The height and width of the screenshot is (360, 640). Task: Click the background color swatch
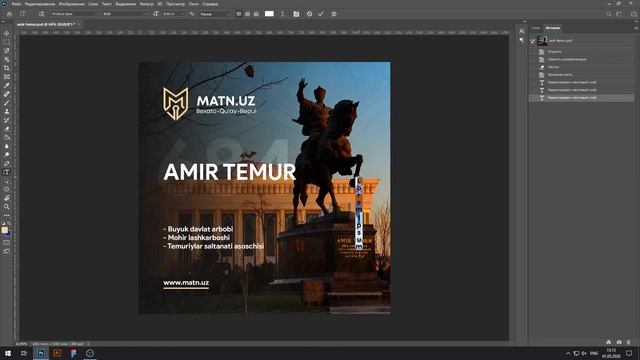click(x=9, y=234)
